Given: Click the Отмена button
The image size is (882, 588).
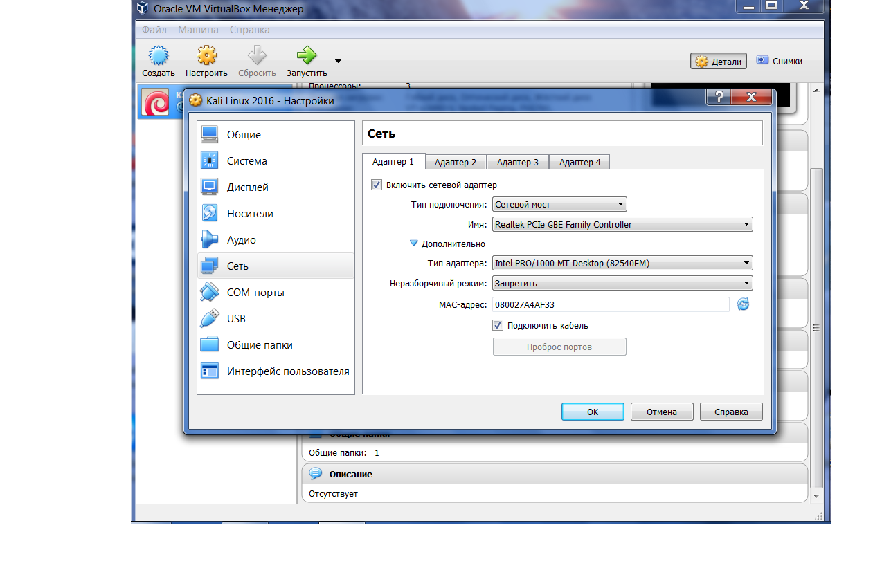Looking at the screenshot, I should pyautogui.click(x=661, y=412).
